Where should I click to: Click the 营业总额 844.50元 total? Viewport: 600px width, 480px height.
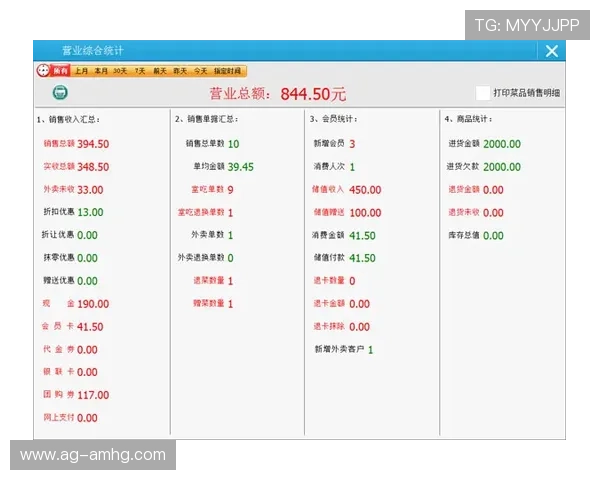277,94
